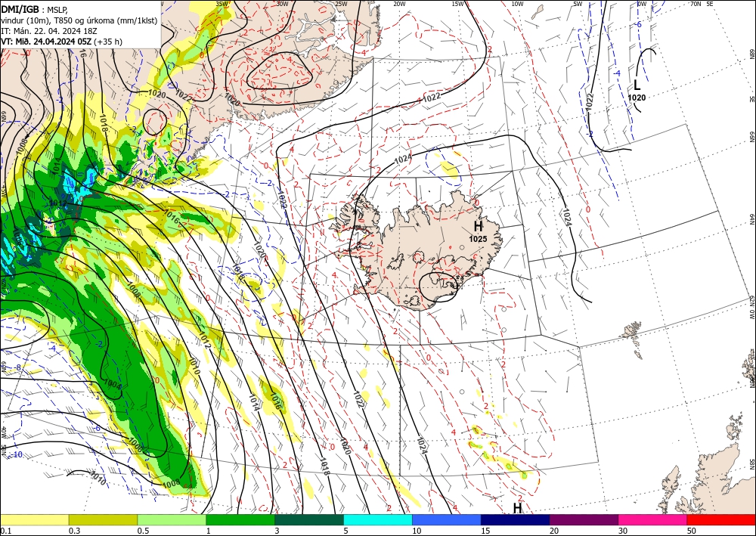This screenshot has width=756, height=536.
Task: Select the '25W' longitude label
Action: coord(341,4)
